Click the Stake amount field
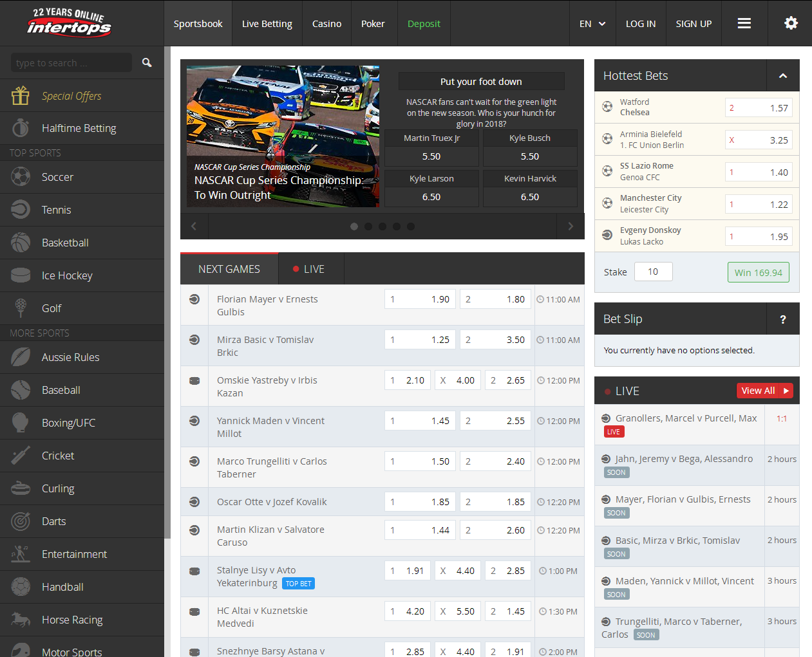This screenshot has width=812, height=657. (x=653, y=272)
